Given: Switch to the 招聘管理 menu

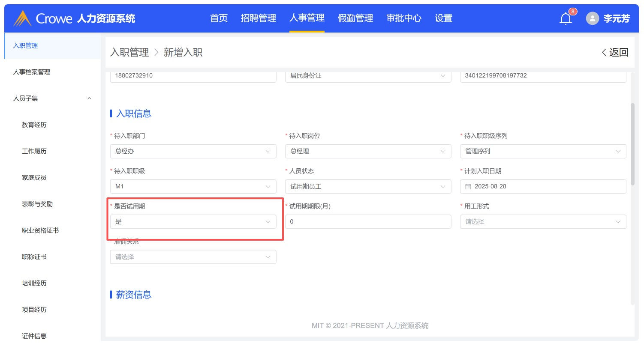Looking at the screenshot, I should point(258,18).
